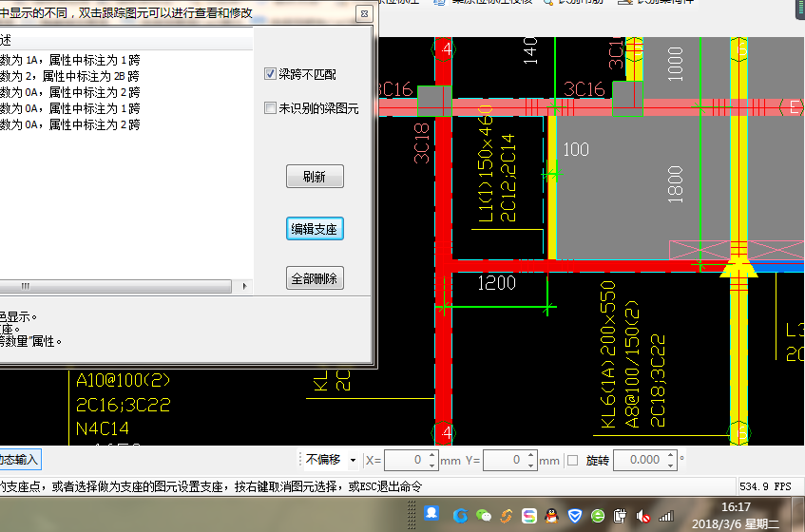Screen dimensions: 805x532
Task: Click the beam label 'L1(1) 150x460'
Action: pos(486,163)
